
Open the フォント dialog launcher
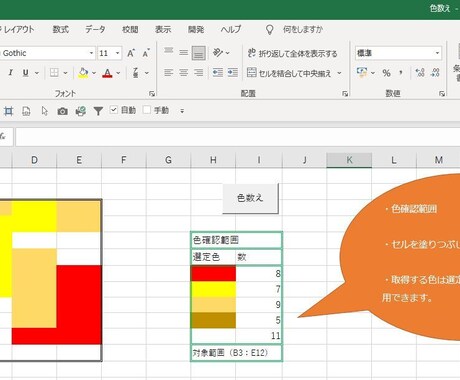click(x=152, y=94)
